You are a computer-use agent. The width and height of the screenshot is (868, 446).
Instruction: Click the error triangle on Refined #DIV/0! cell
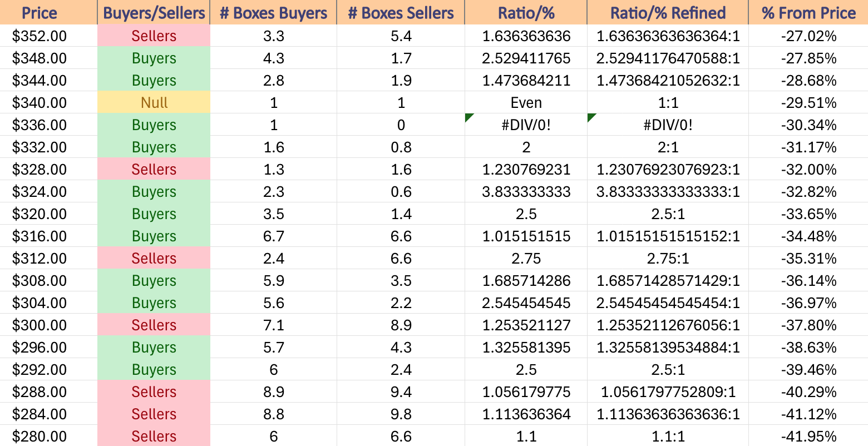(592, 117)
